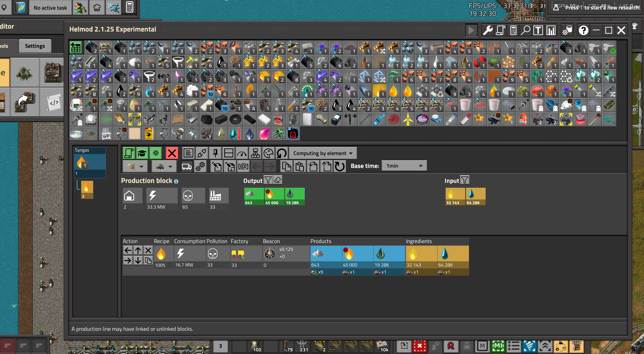Open Helmod preferences wrench icon
The height and width of the screenshot is (354, 644).
487,30
